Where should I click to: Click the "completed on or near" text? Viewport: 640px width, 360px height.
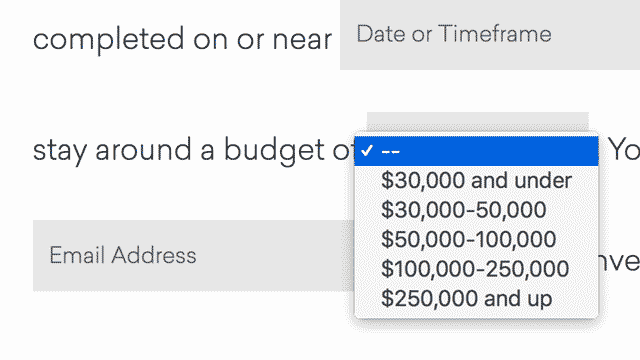coord(182,40)
